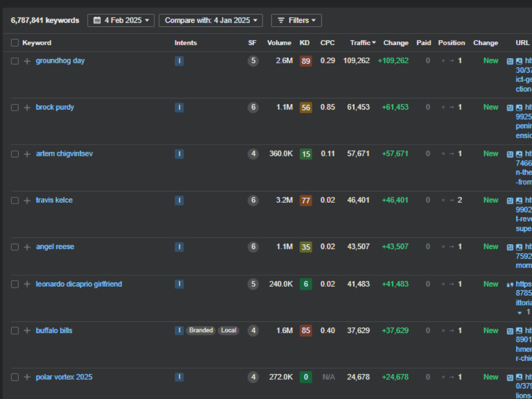Open the angel reese keyword link
This screenshot has height=399, width=532.
(55, 247)
